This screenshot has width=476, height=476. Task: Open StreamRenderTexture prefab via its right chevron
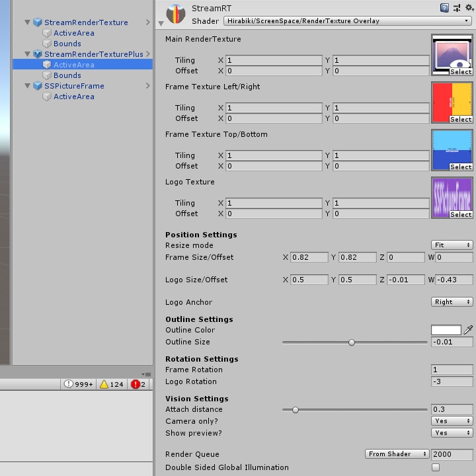coord(148,22)
